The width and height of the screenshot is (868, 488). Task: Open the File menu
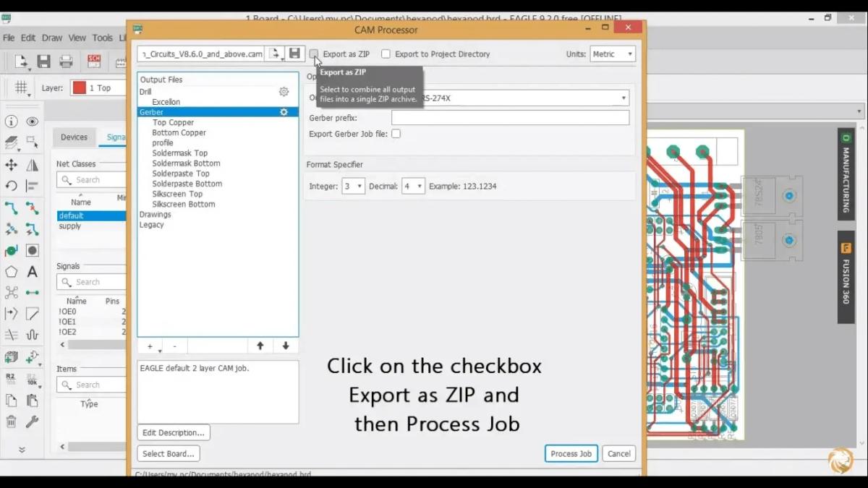[9, 38]
